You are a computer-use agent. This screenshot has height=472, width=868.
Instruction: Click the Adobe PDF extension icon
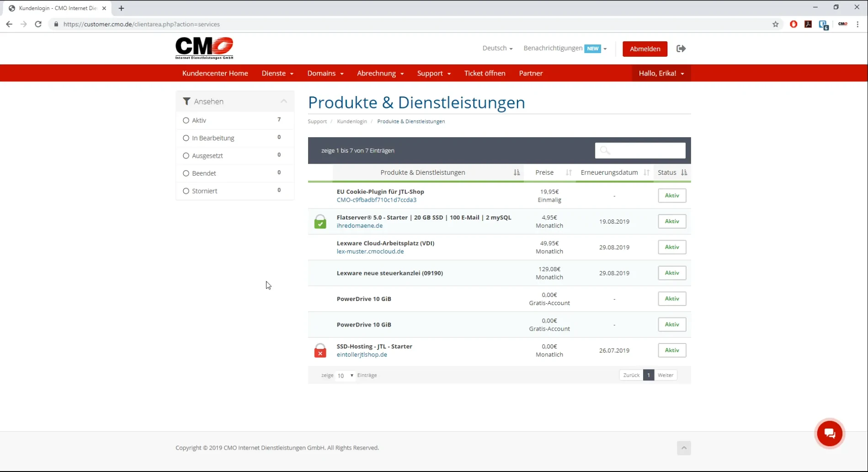coord(808,24)
